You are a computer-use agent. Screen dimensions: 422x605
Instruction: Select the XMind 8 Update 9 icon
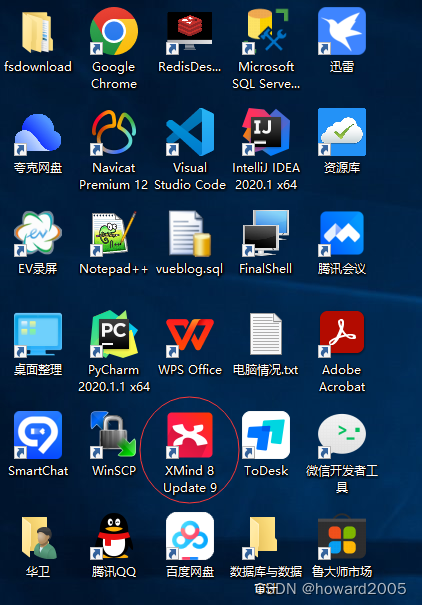point(189,435)
